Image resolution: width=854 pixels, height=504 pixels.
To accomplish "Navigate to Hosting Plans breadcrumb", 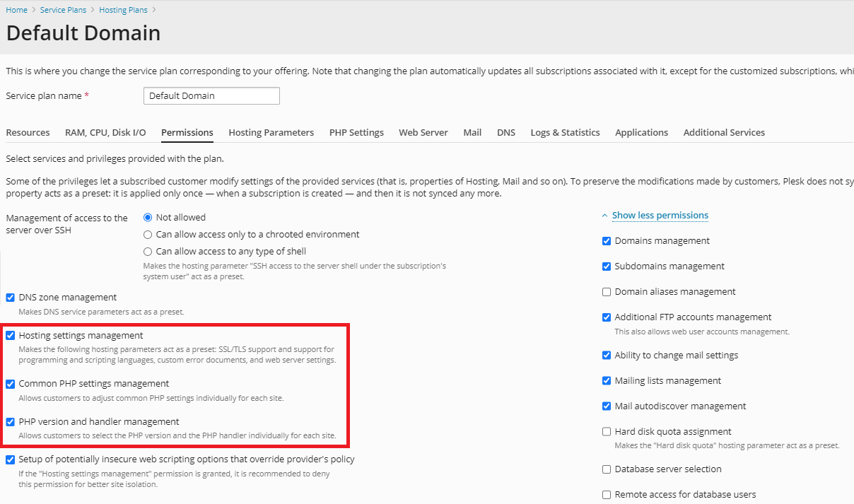I will point(123,10).
